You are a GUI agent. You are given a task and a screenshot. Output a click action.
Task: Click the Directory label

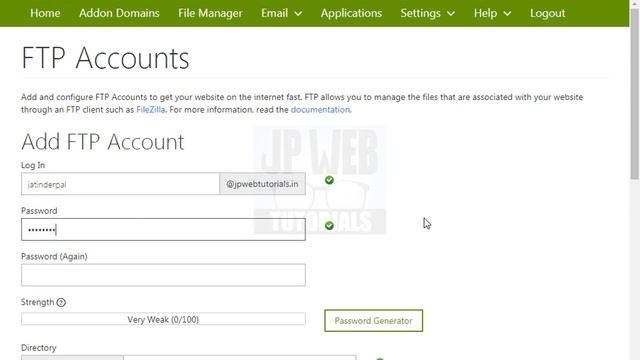click(x=39, y=348)
